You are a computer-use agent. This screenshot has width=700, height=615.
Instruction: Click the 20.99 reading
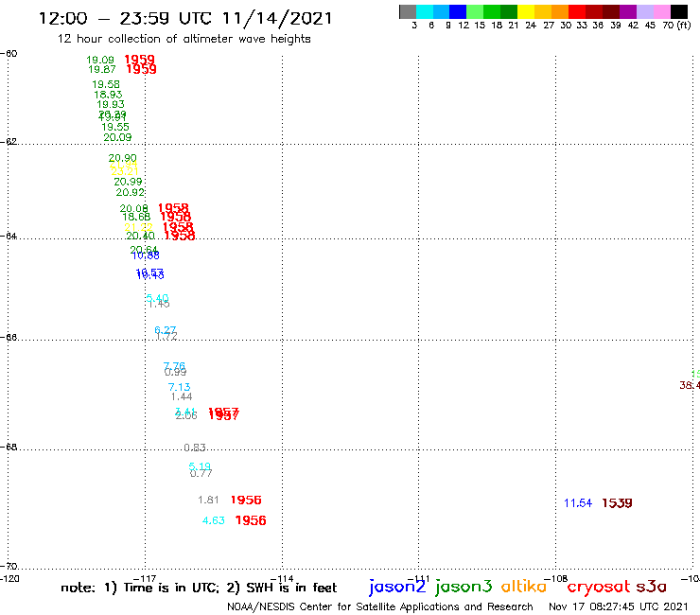click(x=128, y=182)
